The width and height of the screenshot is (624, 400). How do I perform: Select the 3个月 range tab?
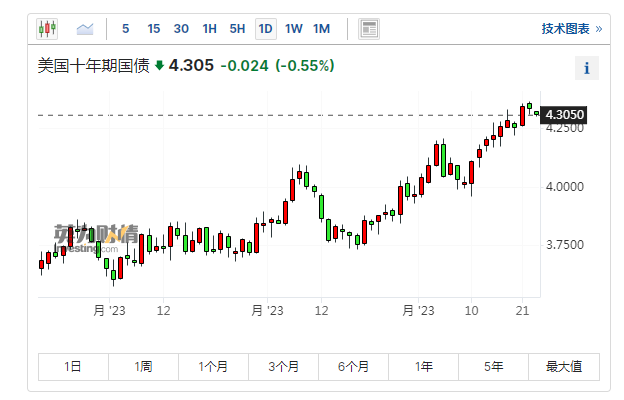[x=283, y=367]
